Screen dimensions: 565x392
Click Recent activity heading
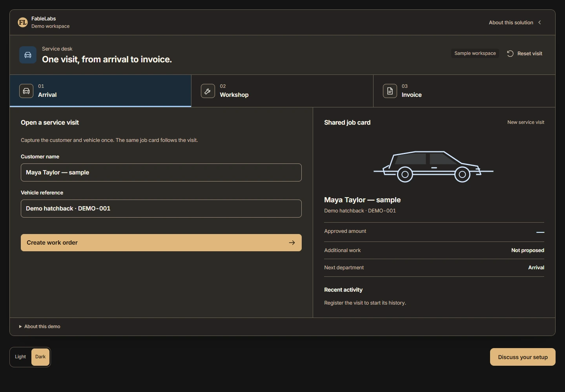pyautogui.click(x=343, y=290)
